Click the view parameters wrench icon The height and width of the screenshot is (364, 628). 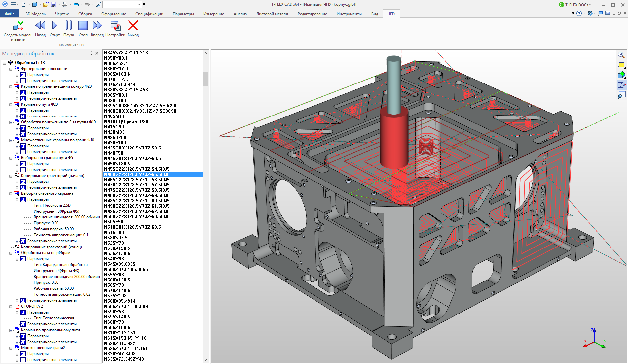621,95
